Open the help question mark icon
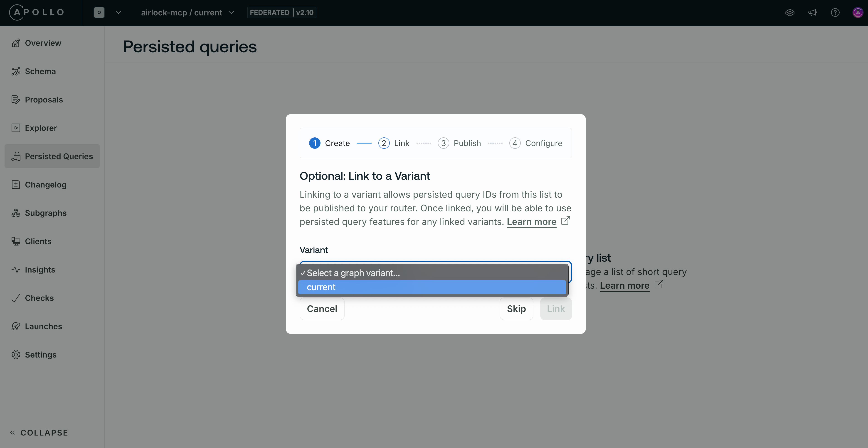 (x=835, y=12)
